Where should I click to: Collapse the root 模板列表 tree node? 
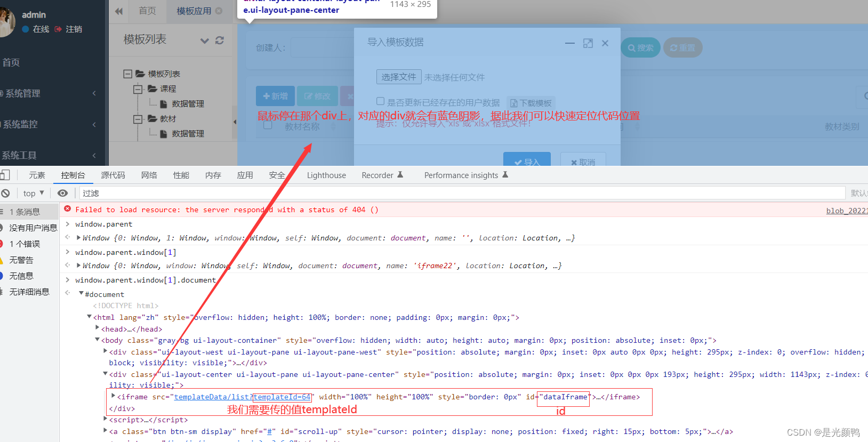point(127,74)
